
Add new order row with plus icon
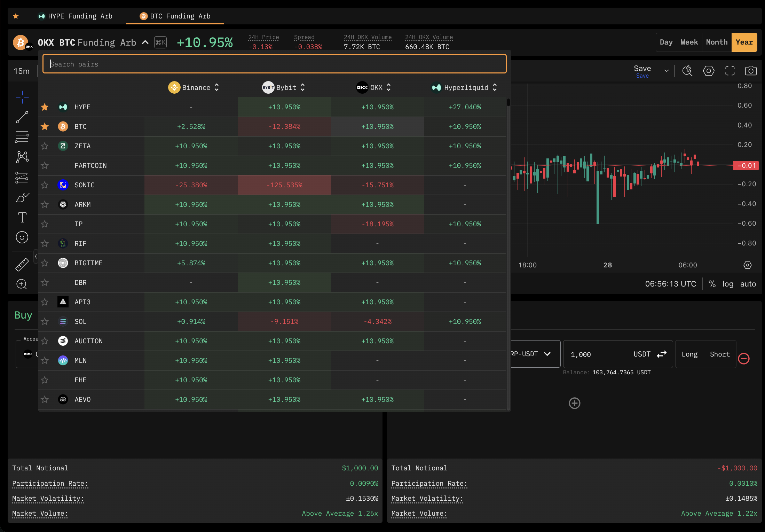[x=574, y=403]
